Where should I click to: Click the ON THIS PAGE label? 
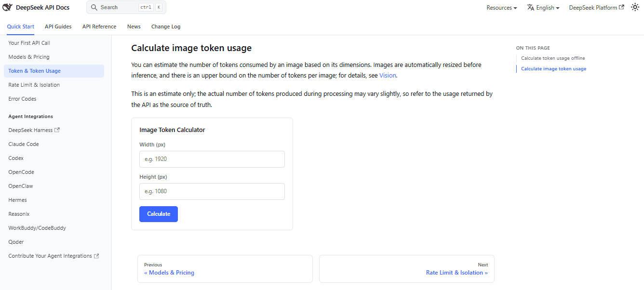pyautogui.click(x=533, y=48)
